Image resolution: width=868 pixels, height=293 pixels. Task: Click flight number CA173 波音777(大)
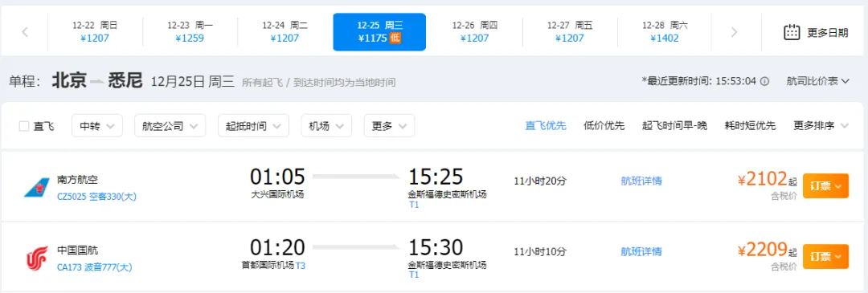point(95,267)
